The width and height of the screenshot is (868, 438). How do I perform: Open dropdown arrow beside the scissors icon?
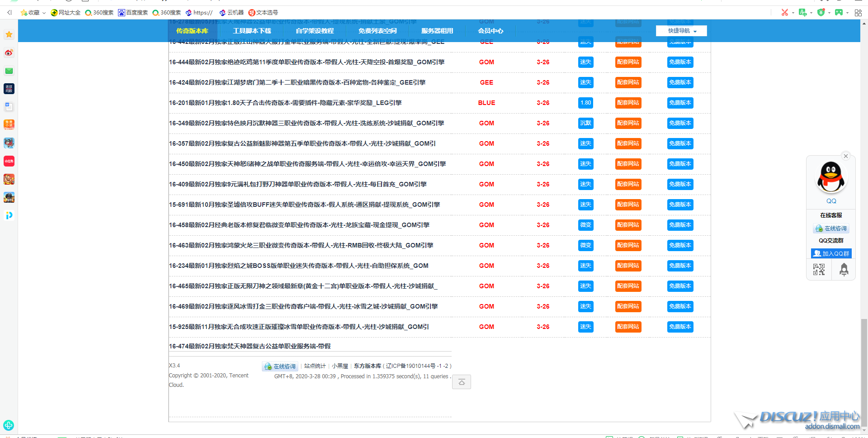[793, 13]
